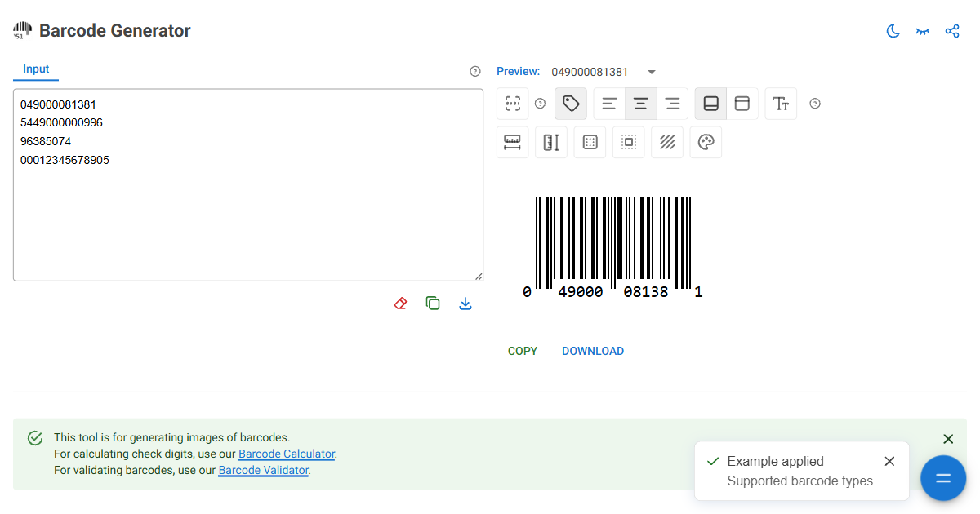
Task: Toggle the tag label display option
Action: (x=570, y=104)
